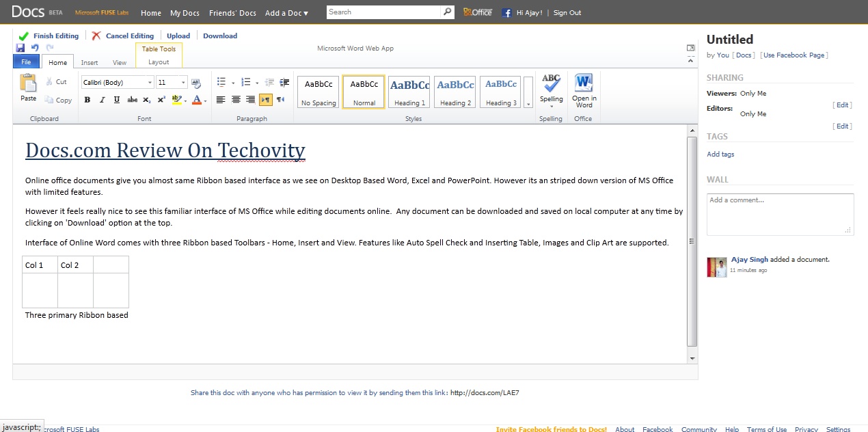Screen dimensions: 868x432
Task: Click Add tags link
Action: point(720,154)
